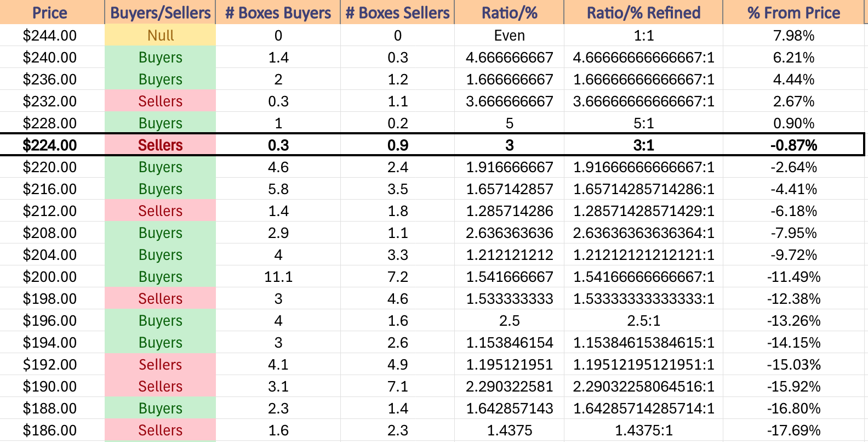Click the -14.15% cell
868x442 pixels.
tap(793, 343)
